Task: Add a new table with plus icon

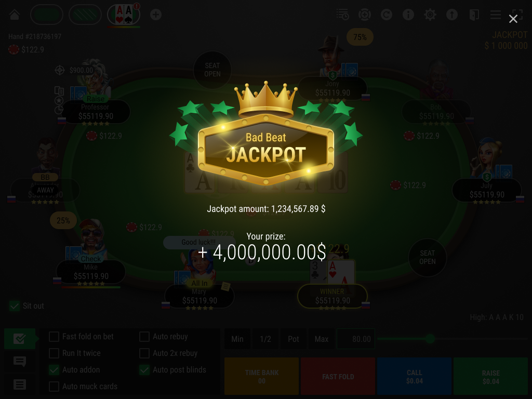Action: point(156,15)
